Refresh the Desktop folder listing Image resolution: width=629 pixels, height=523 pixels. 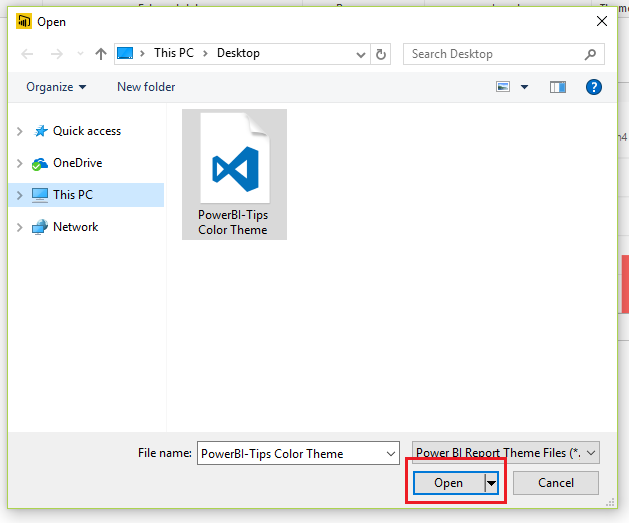click(381, 54)
